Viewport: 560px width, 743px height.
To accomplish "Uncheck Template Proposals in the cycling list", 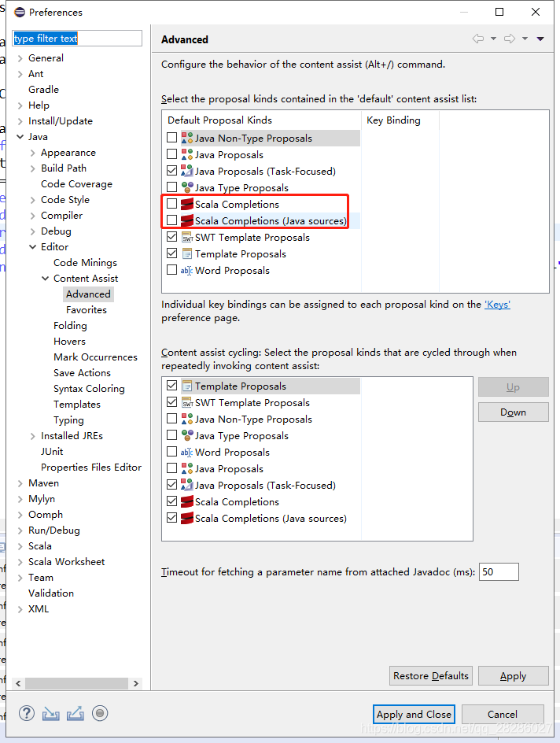I will click(171, 386).
